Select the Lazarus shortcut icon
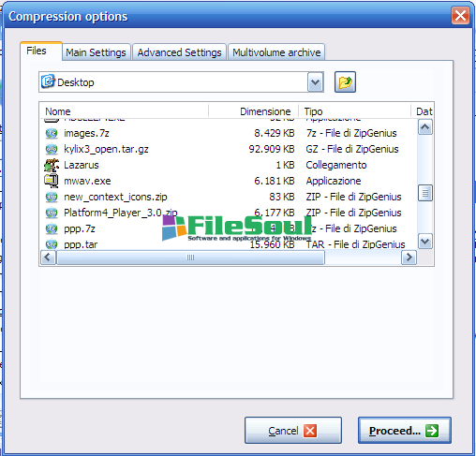This screenshot has height=456, width=476. 52,165
